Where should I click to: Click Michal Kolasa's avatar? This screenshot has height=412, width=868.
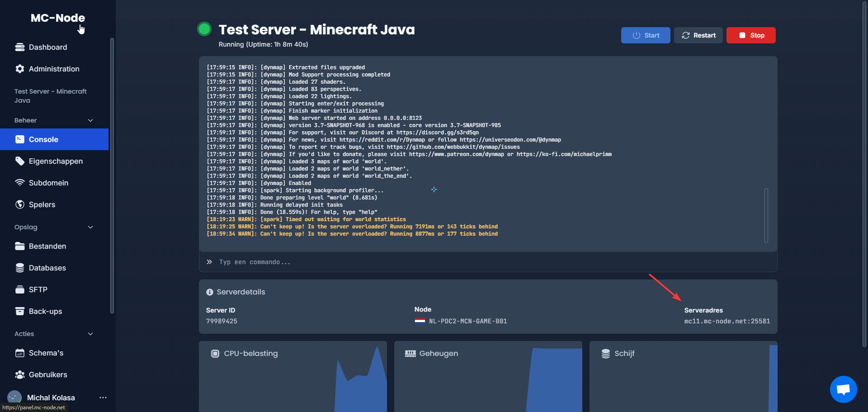[14, 397]
